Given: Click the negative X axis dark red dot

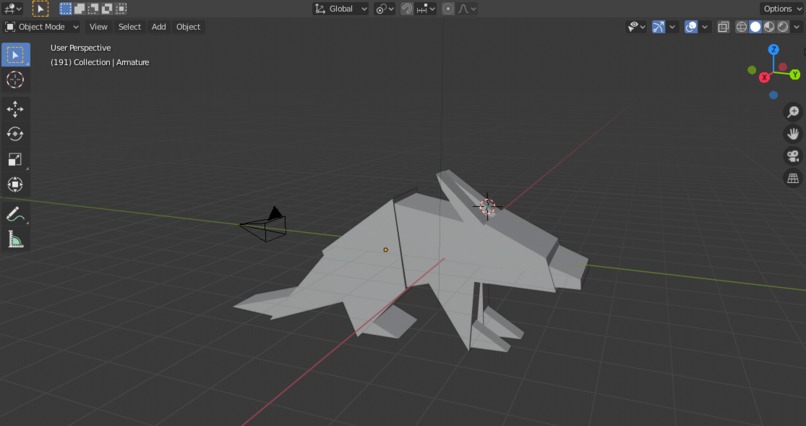Looking at the screenshot, I should [782, 67].
